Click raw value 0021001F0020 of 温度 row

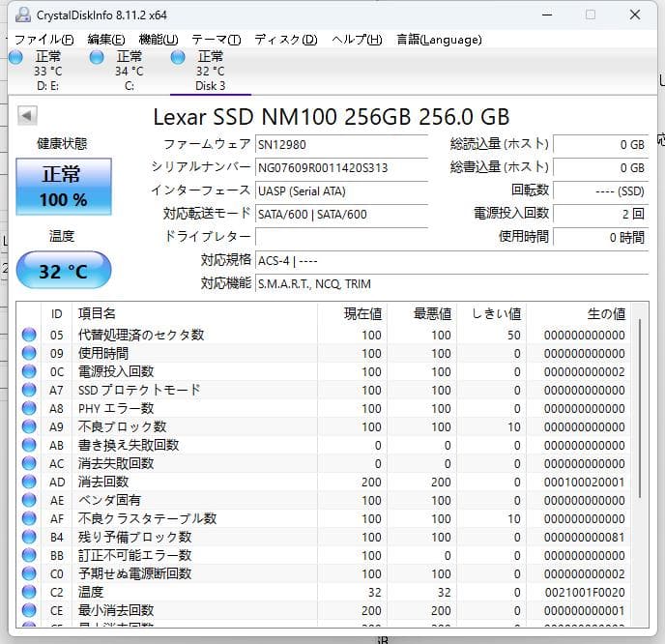pos(585,592)
